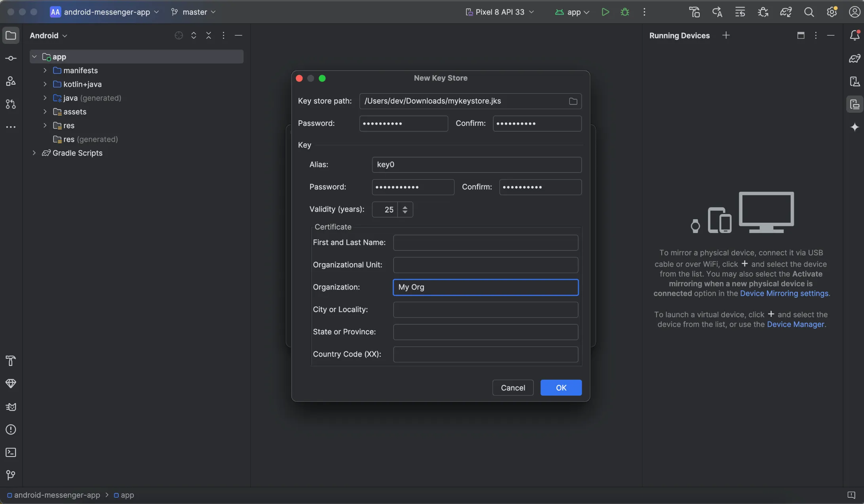Open the Notifications bell
Image resolution: width=864 pixels, height=504 pixels.
tap(854, 36)
